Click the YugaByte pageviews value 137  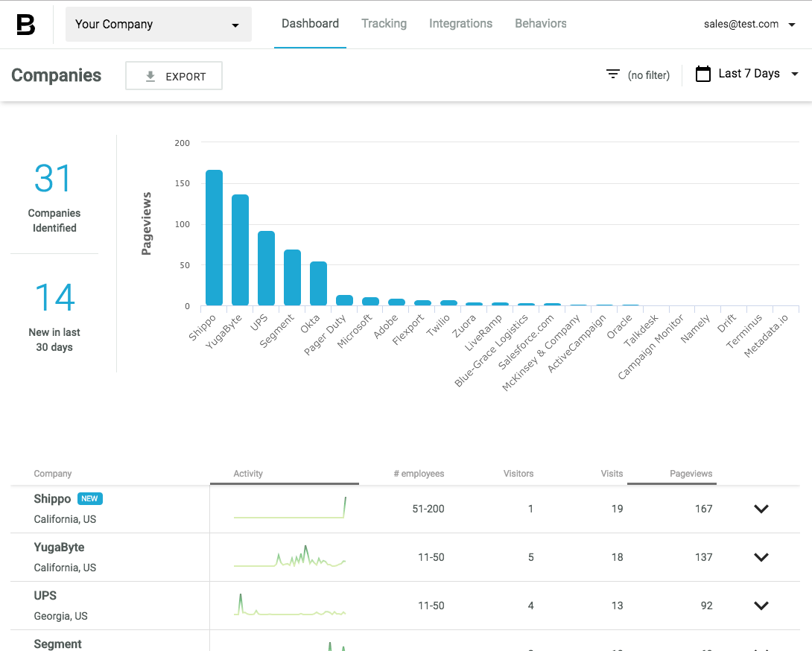click(703, 557)
